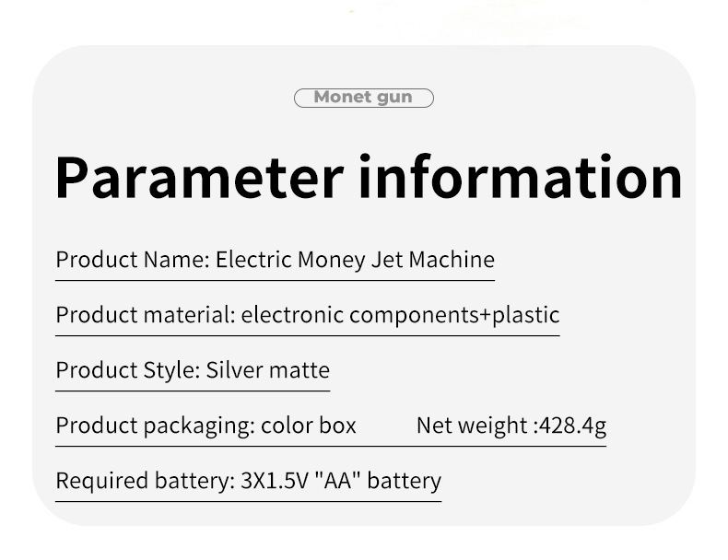This screenshot has height=560, width=728.
Task: Click the word plastic in material row
Action: point(526,316)
